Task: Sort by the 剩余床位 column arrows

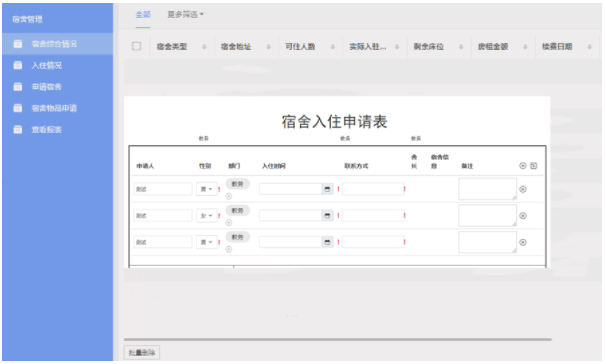Action: (461, 47)
